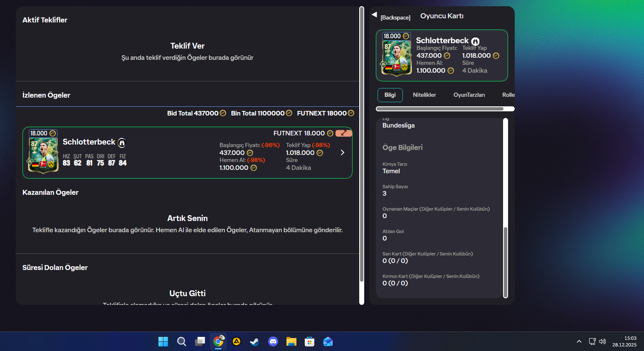Click the Schlotterbeck card image in Oyuncu Kartı panel

[396, 59]
